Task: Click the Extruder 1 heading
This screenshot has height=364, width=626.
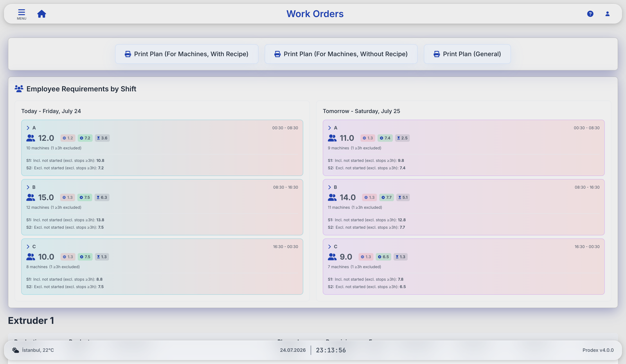Action: [31, 321]
